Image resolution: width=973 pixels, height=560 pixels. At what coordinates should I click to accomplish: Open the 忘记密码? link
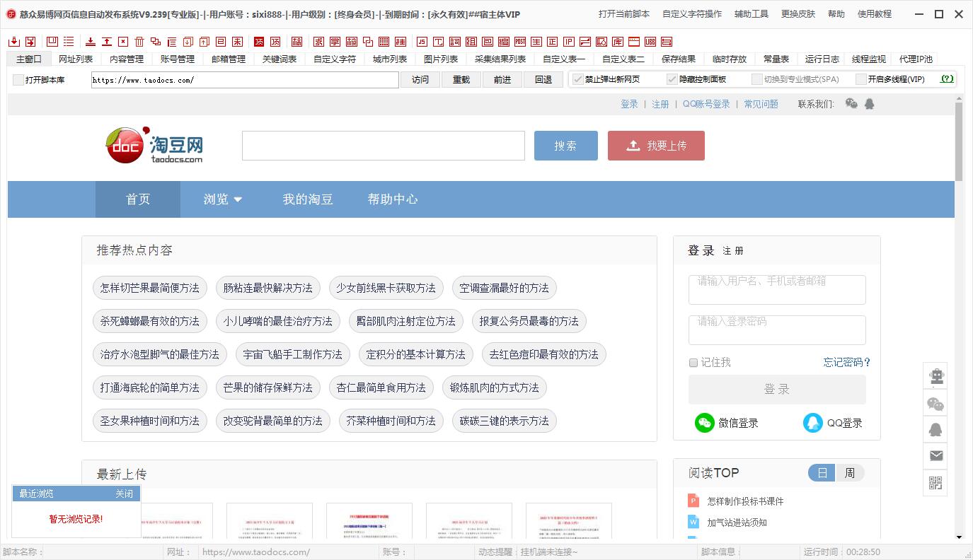point(847,362)
